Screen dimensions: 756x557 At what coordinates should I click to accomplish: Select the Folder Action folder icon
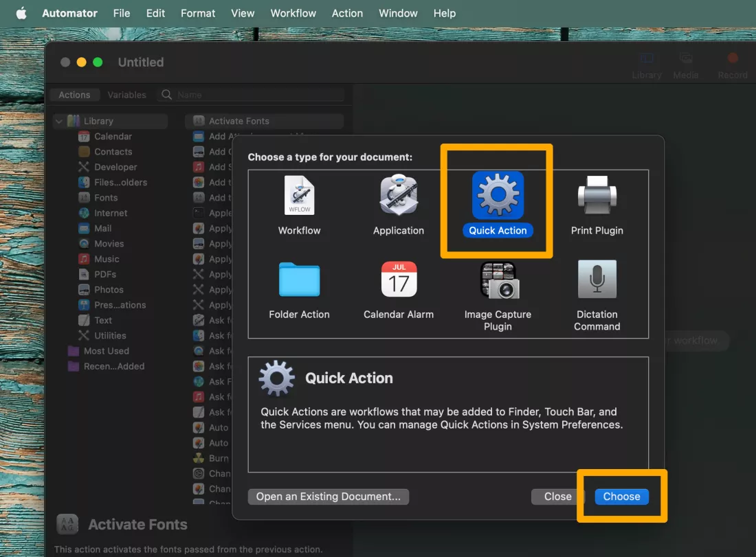300,280
